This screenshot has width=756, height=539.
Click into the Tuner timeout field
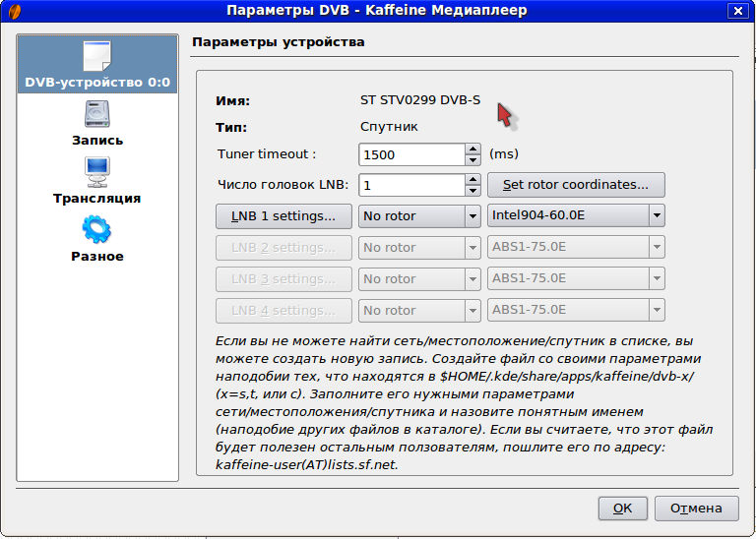click(x=410, y=155)
